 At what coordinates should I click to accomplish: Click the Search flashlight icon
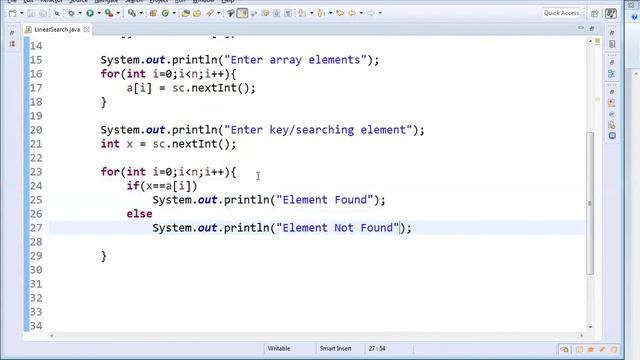210,13
